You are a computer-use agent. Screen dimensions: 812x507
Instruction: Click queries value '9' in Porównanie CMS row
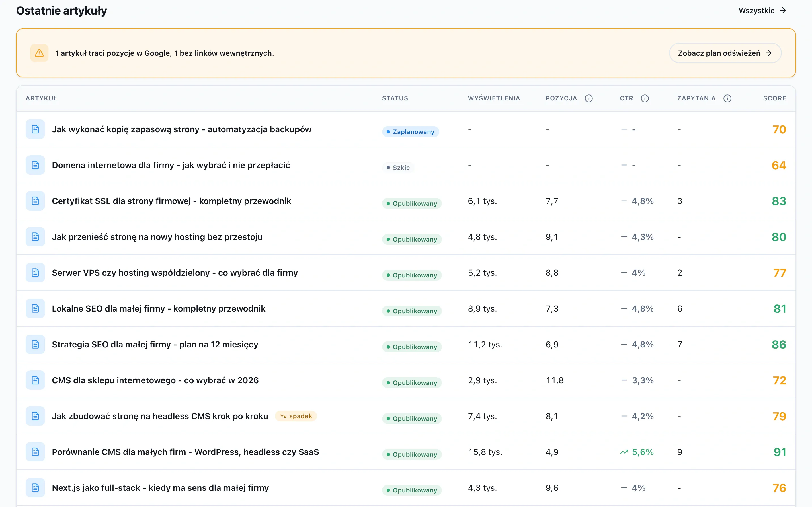point(680,452)
